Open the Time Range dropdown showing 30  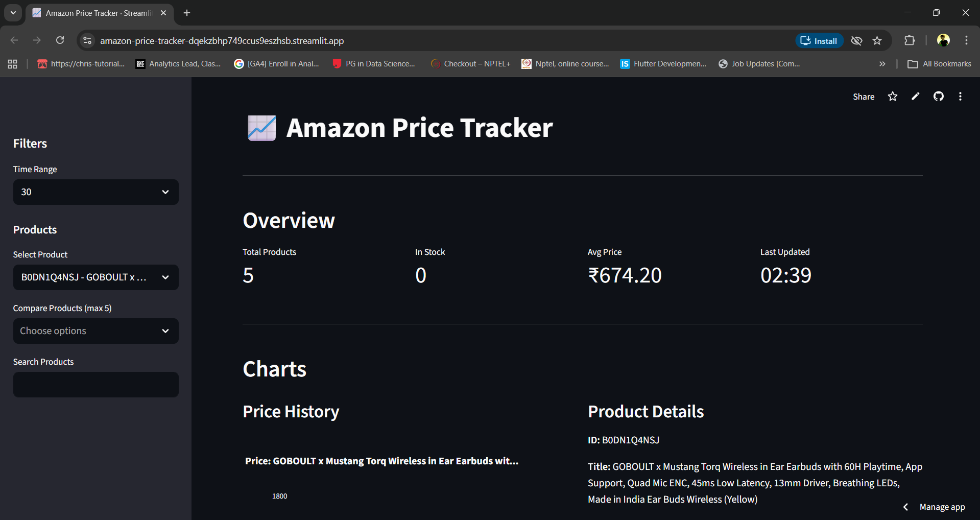[x=95, y=192]
